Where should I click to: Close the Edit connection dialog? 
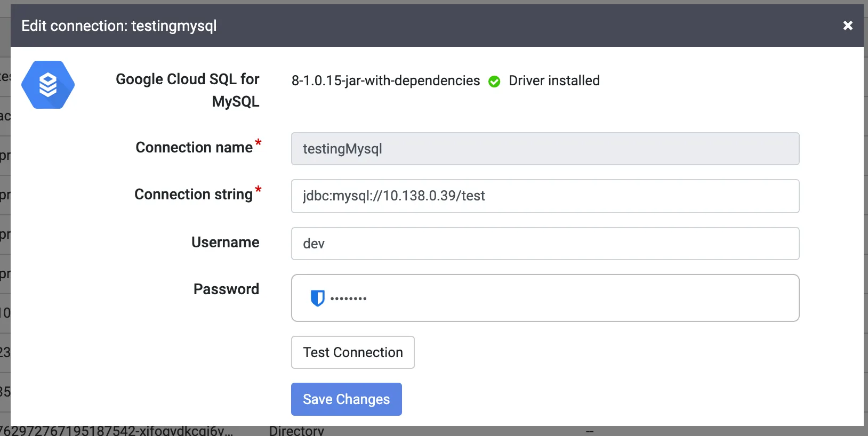[848, 26]
